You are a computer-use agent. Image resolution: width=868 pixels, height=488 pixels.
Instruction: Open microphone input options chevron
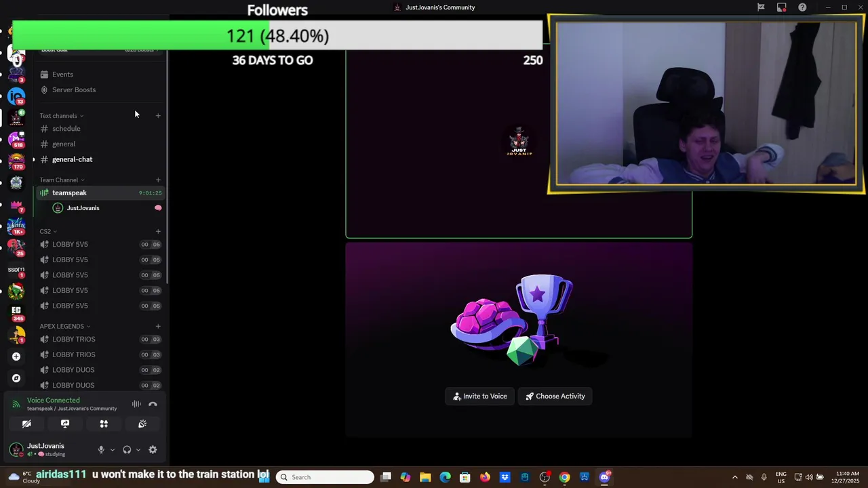click(x=113, y=449)
